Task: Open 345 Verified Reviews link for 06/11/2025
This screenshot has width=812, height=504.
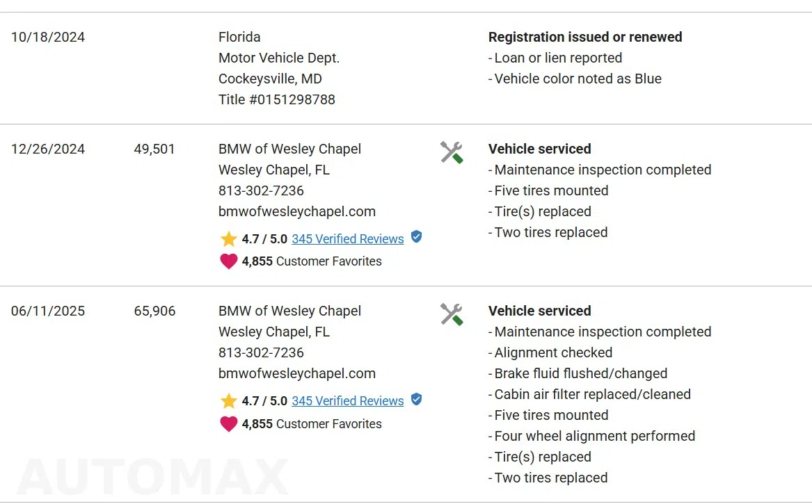Action: [x=347, y=401]
